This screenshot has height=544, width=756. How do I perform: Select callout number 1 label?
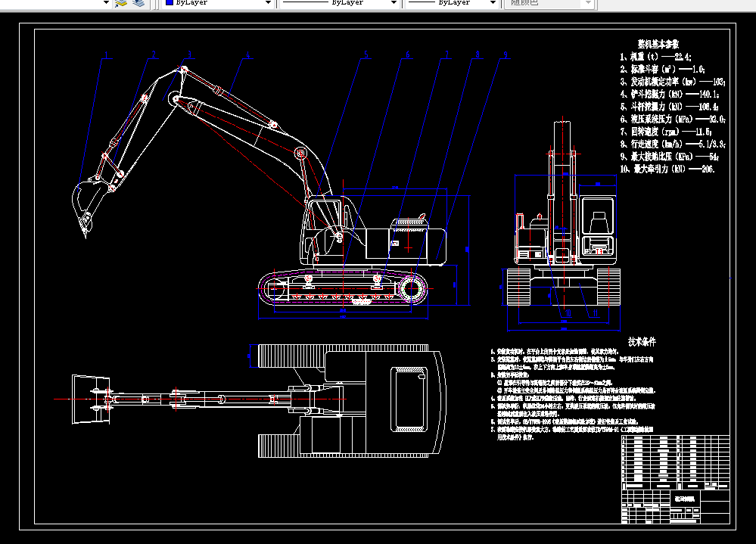(x=107, y=55)
